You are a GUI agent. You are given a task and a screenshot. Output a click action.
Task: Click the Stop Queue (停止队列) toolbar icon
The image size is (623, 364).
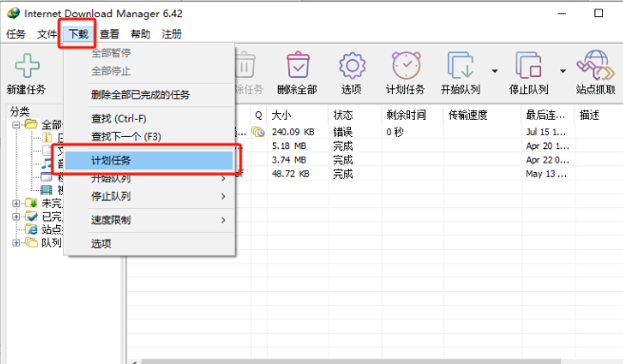coord(529,65)
